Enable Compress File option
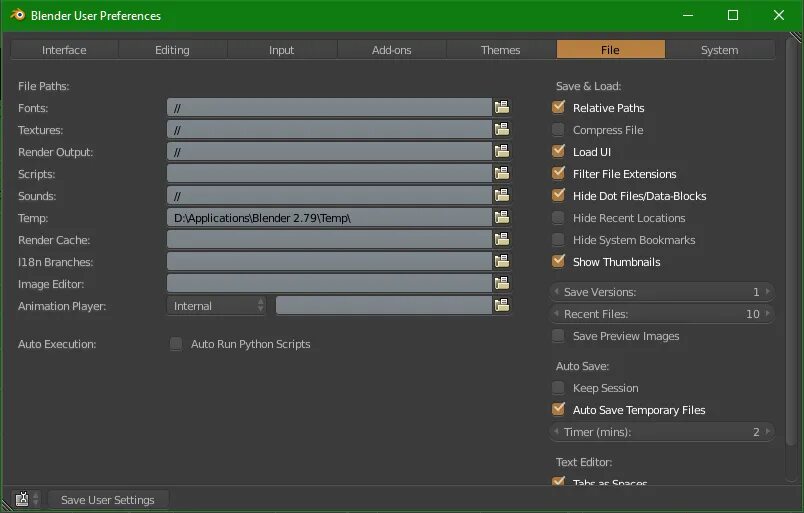The image size is (804, 513). [558, 129]
